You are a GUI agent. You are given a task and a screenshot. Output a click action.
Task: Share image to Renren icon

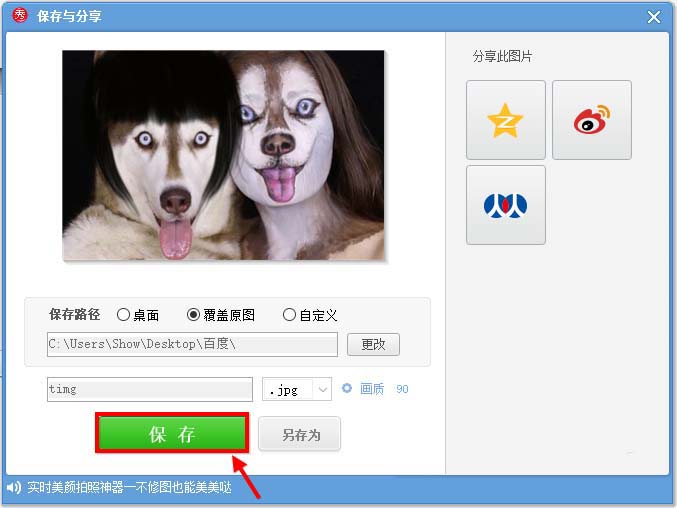[x=506, y=205]
